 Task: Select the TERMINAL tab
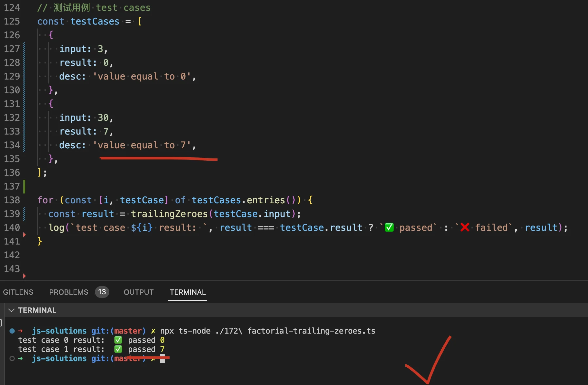point(188,292)
